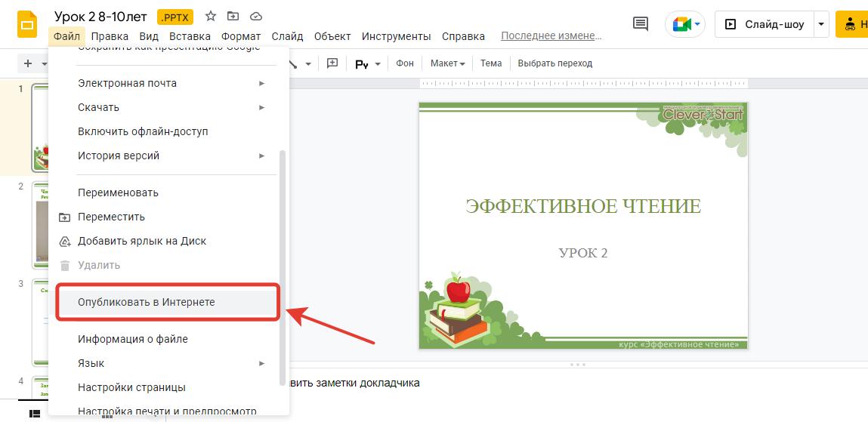Viewport: 868px width, 422px height.
Task: Click the ЭФФЕКТИВНОЕ ЧТЕНИЕ slide title
Action: click(583, 206)
